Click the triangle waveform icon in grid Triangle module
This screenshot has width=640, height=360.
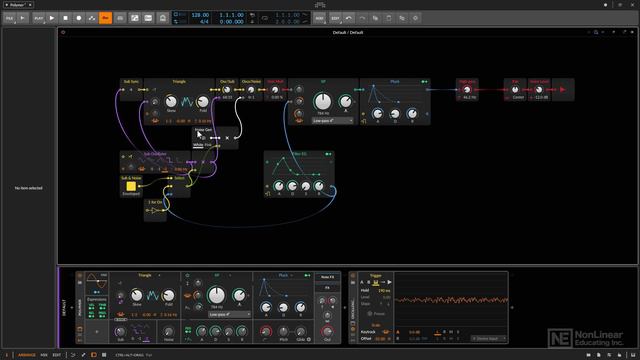[x=187, y=102]
